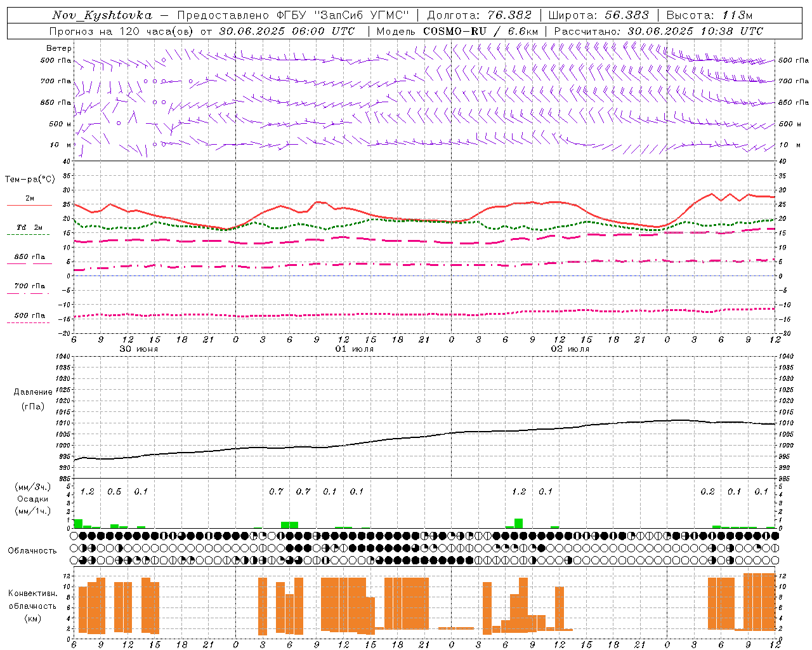Click the Тем-ра(°C) axis title
Image resolution: width=812 pixels, height=650 pixels.
click(30, 180)
